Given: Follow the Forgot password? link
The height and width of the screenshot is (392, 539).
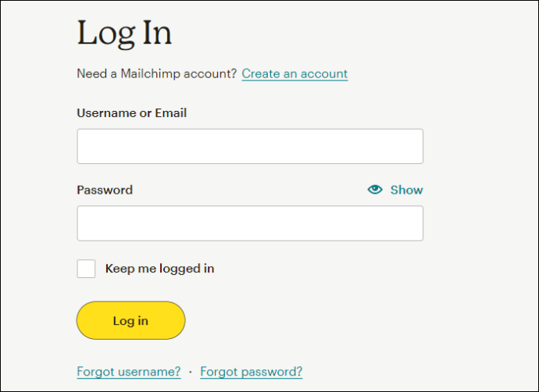Looking at the screenshot, I should tap(251, 372).
